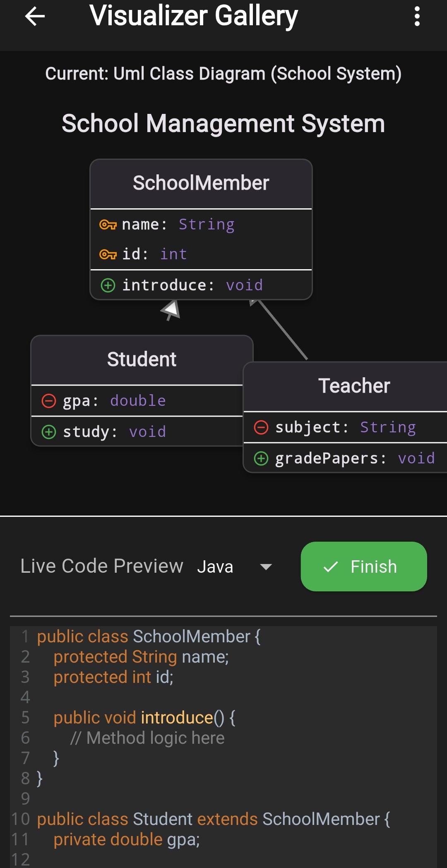Click the checkmark icon inside the Finish button
Viewport: 447px width, 868px height.
pos(331,566)
